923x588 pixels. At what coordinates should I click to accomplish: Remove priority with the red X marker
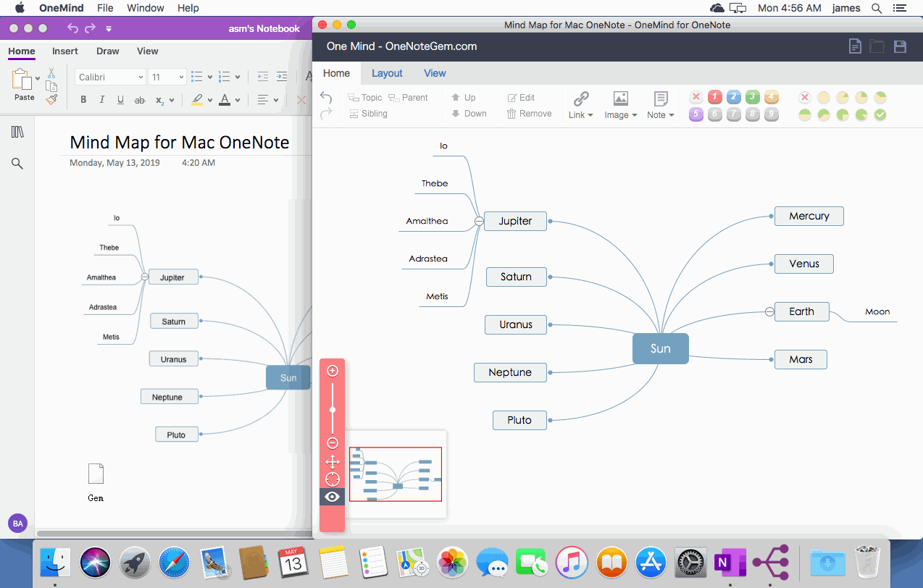696,97
